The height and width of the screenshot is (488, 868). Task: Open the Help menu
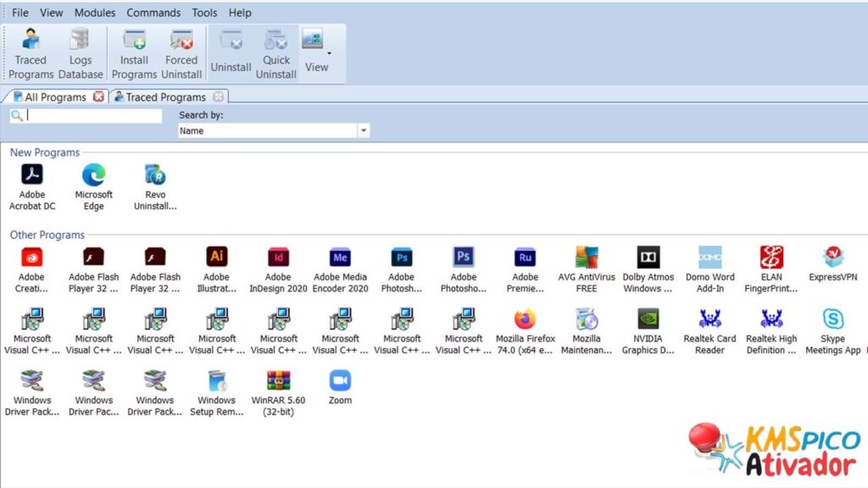tap(240, 12)
